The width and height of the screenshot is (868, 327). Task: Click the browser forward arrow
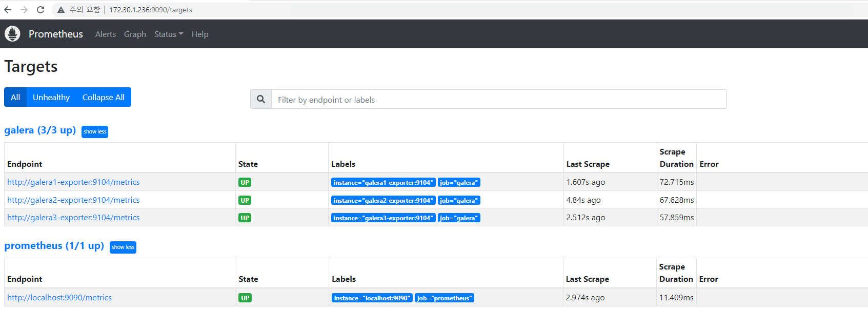click(24, 10)
